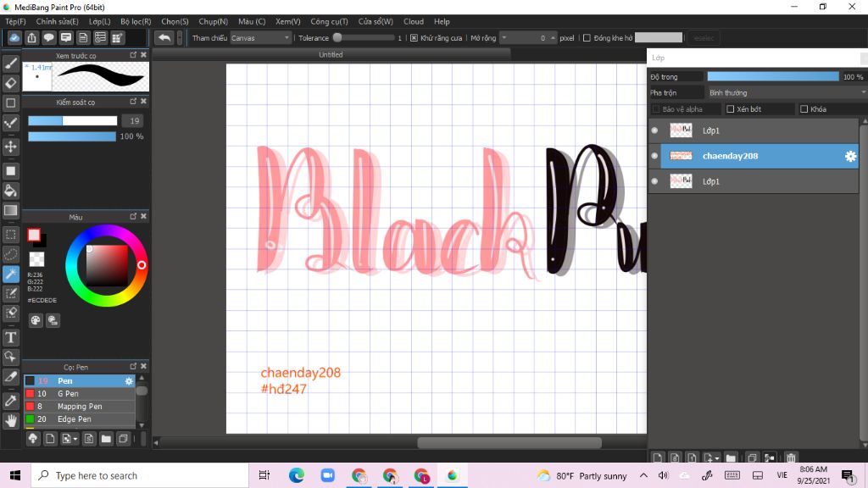The width and height of the screenshot is (868, 488).
Task: Choose the Dot tool with the square outline icon
Action: [10, 103]
